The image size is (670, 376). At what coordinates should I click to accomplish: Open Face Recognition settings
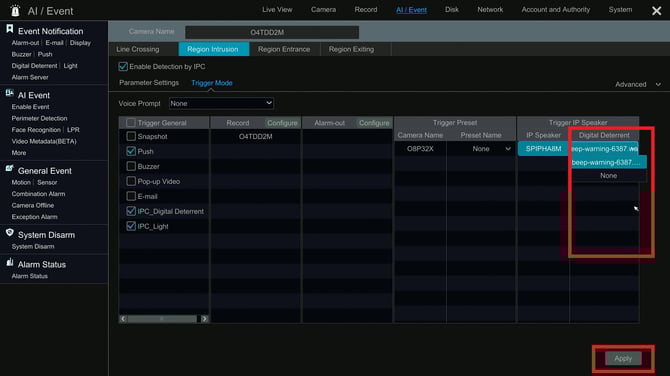click(36, 130)
